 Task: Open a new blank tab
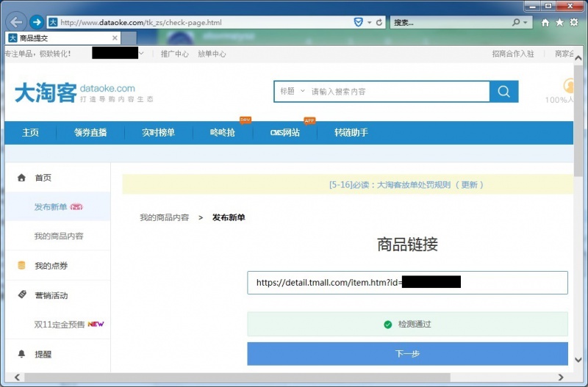pyautogui.click(x=129, y=38)
